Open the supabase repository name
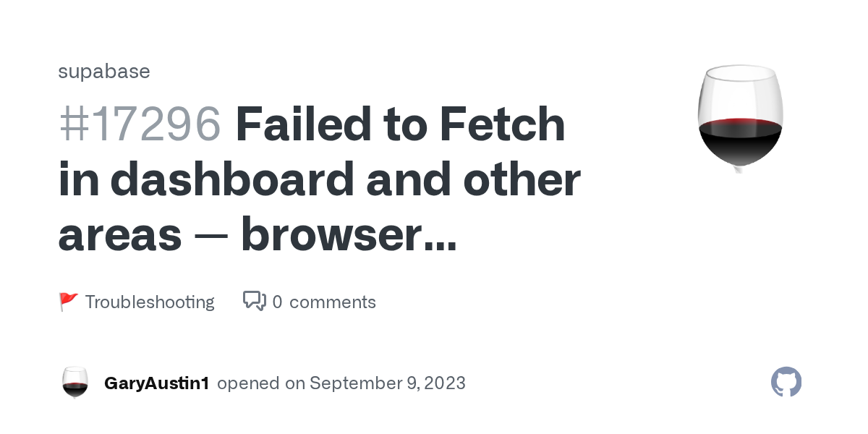 tap(104, 72)
